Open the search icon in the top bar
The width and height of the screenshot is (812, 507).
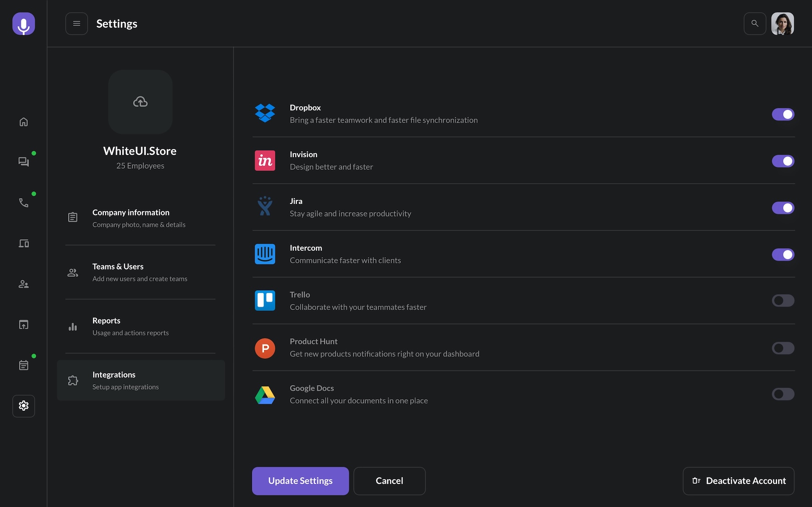coord(755,23)
